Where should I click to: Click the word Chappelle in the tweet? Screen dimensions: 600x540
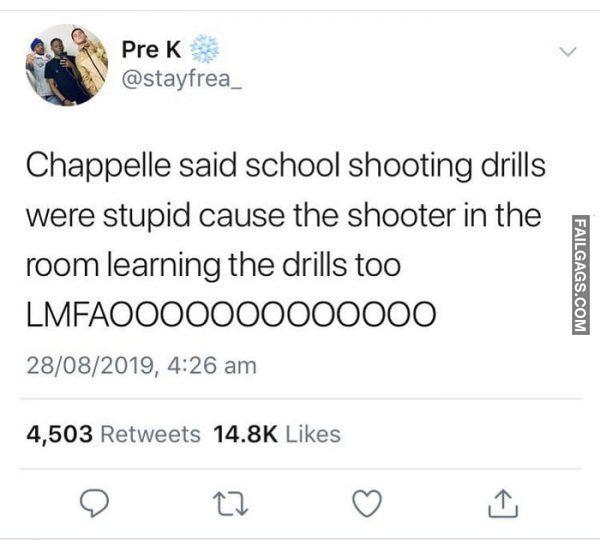point(99,166)
